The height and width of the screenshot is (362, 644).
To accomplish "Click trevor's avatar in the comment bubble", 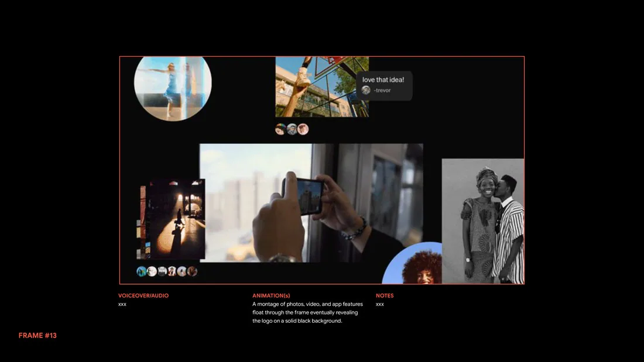I will tap(366, 90).
